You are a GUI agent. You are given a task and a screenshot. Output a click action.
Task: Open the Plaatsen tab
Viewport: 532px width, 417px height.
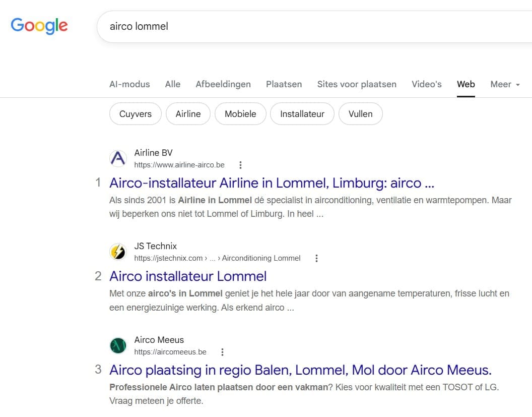[284, 84]
